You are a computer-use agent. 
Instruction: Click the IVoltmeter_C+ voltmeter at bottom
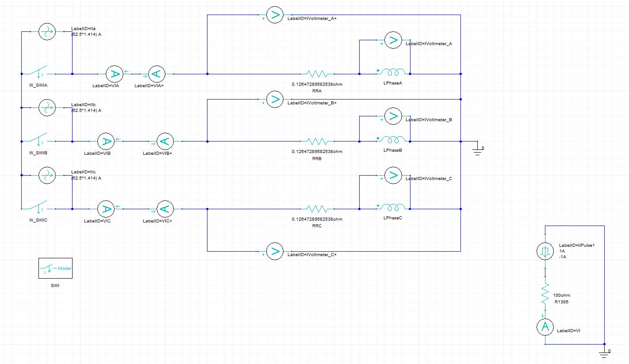275,252
